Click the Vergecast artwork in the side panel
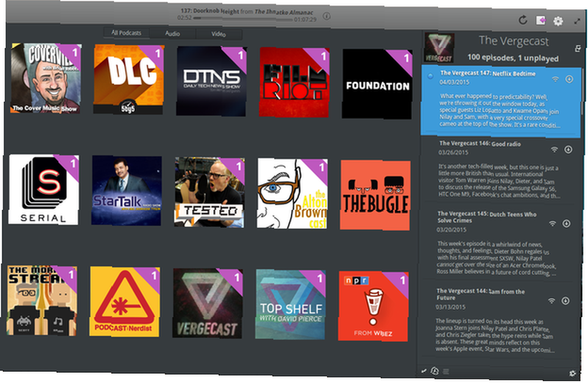This screenshot has width=588, height=383. click(439, 48)
